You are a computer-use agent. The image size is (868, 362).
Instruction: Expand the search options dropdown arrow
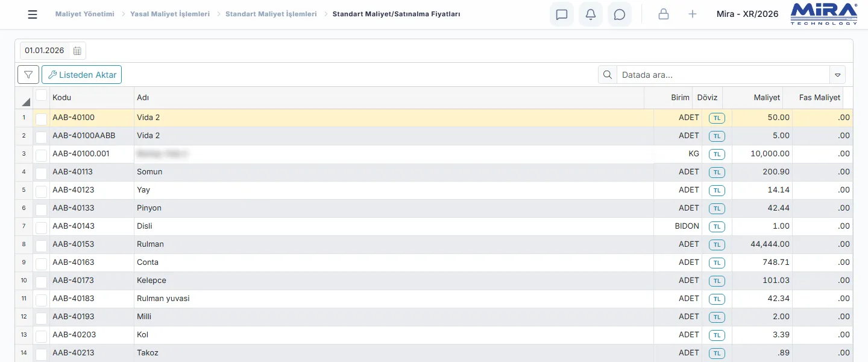tap(838, 75)
